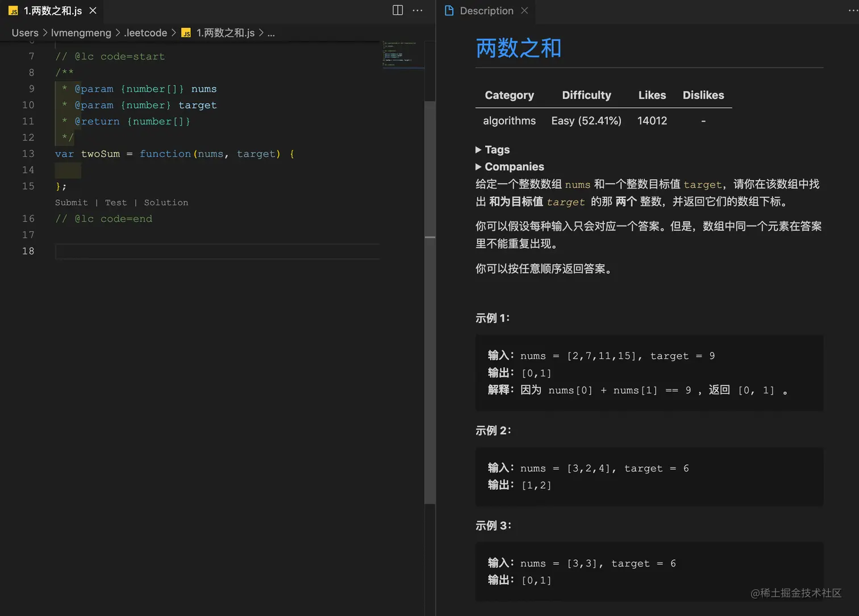The image size is (859, 616).
Task: Click example input 'nums = [2,7,11,15], target = 9'
Action: pyautogui.click(x=618, y=356)
